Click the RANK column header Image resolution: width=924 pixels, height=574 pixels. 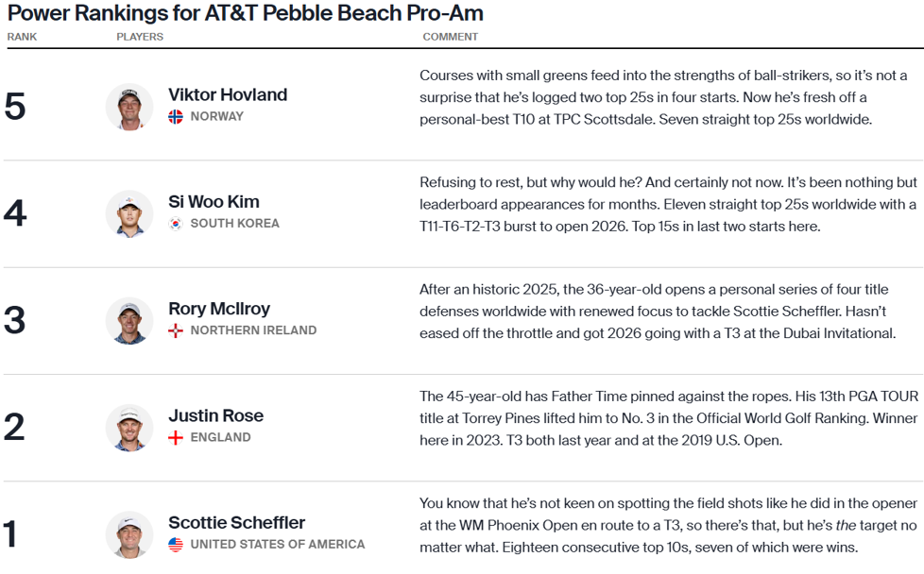pos(22,37)
